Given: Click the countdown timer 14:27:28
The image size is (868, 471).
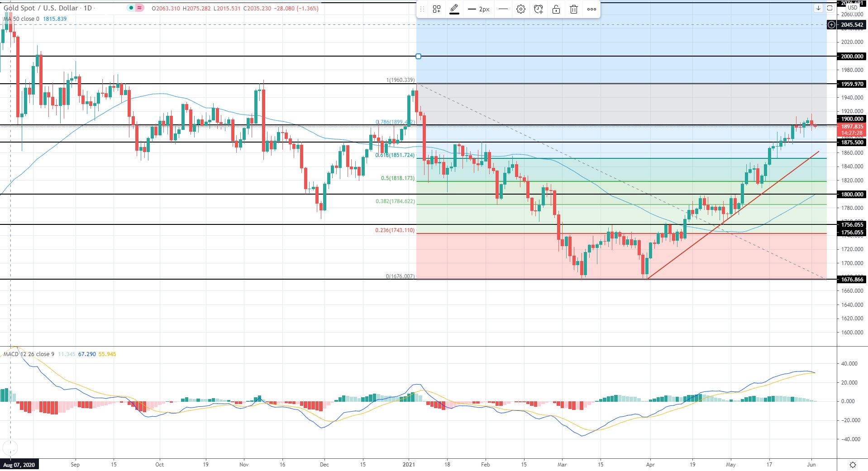Looking at the screenshot, I should [852, 133].
